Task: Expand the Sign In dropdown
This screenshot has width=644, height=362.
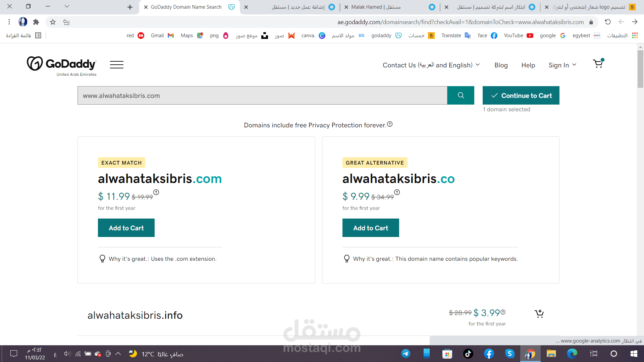Action: coord(562,65)
